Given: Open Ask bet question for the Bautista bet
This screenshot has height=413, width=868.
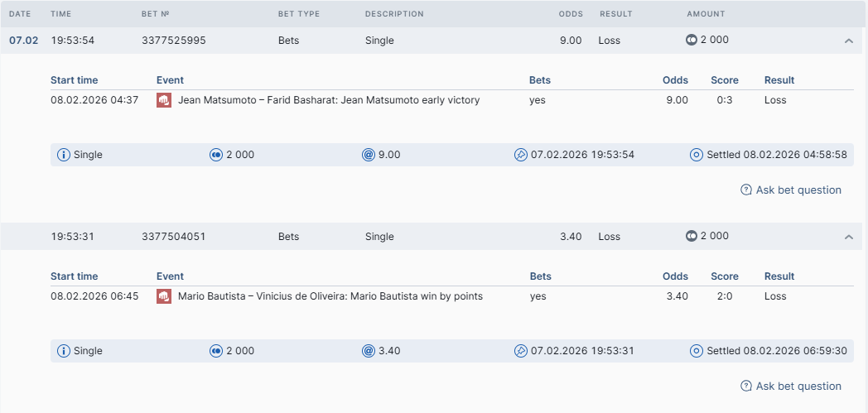Looking at the screenshot, I should pyautogui.click(x=790, y=386).
